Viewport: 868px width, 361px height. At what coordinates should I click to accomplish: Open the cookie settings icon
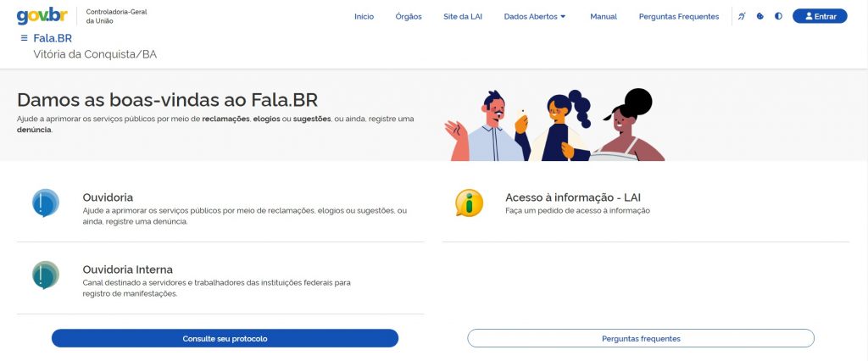pos(760,16)
